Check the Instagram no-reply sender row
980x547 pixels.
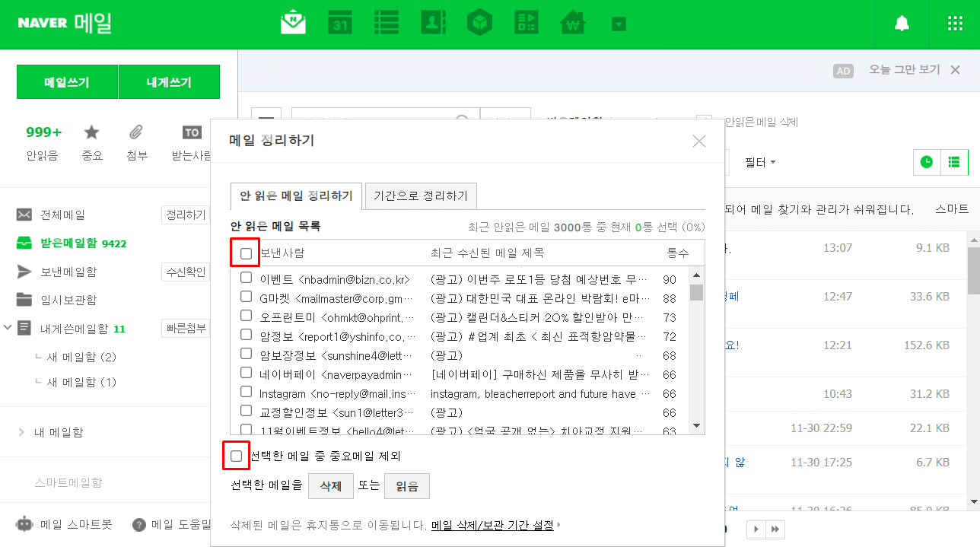coord(246,393)
